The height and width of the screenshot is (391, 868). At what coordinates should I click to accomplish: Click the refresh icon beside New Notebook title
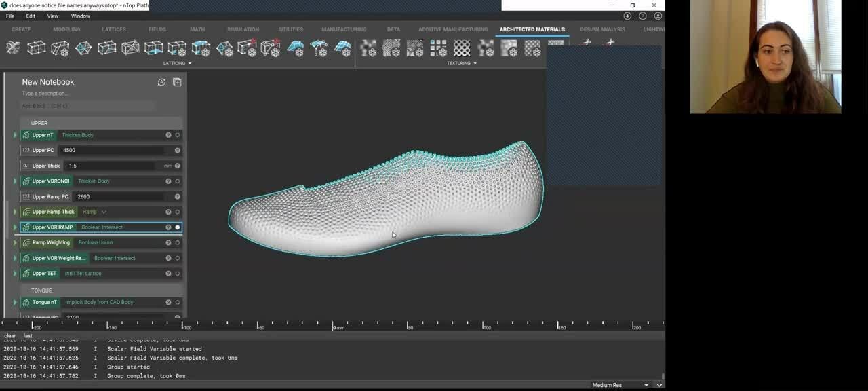pyautogui.click(x=161, y=82)
